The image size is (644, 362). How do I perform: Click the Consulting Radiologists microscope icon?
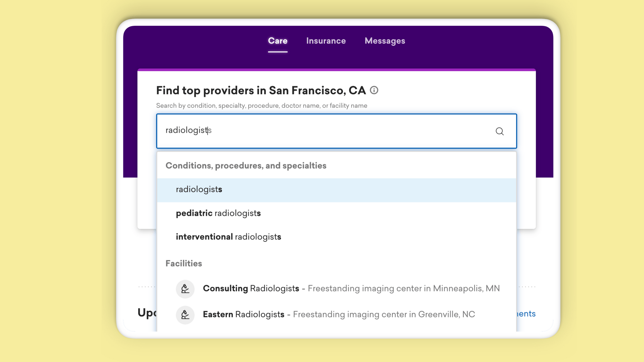185,289
